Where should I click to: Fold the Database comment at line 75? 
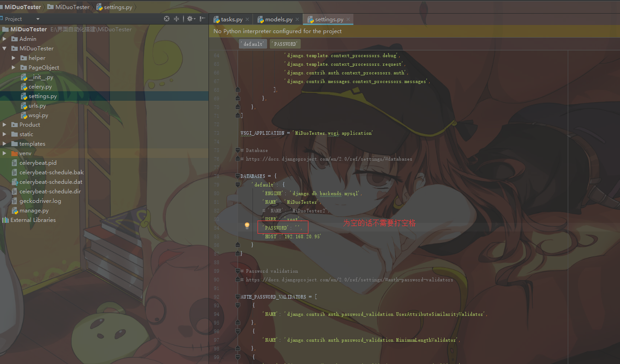238,150
